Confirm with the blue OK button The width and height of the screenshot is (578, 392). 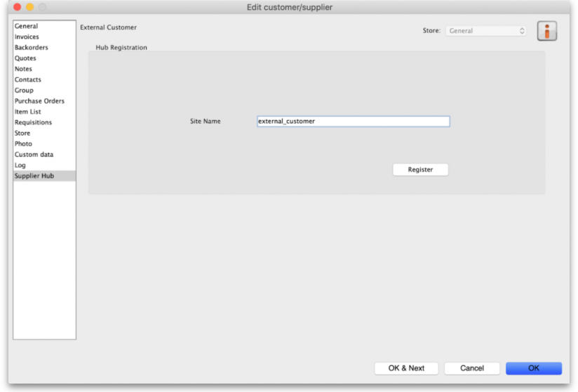[534, 368]
